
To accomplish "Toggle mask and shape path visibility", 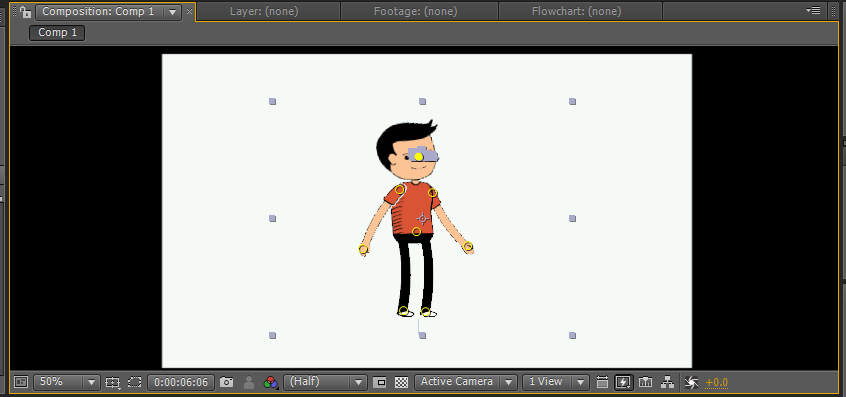I will 134,382.
